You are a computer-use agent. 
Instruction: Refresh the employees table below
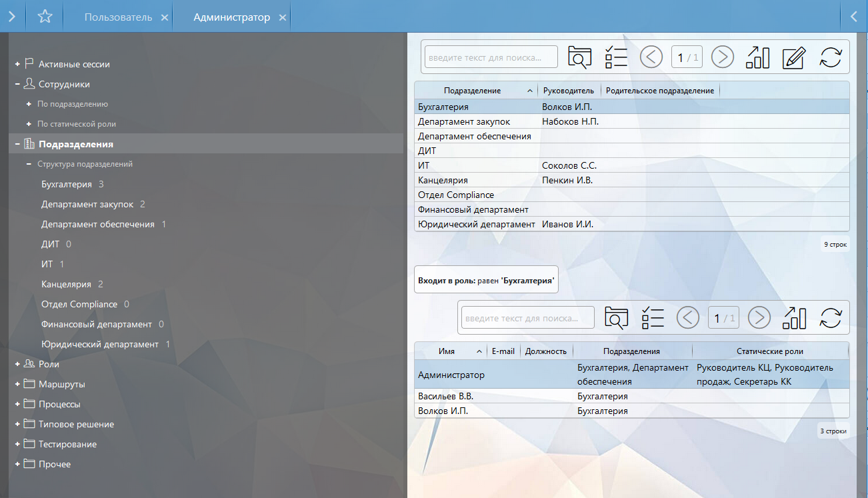click(831, 318)
